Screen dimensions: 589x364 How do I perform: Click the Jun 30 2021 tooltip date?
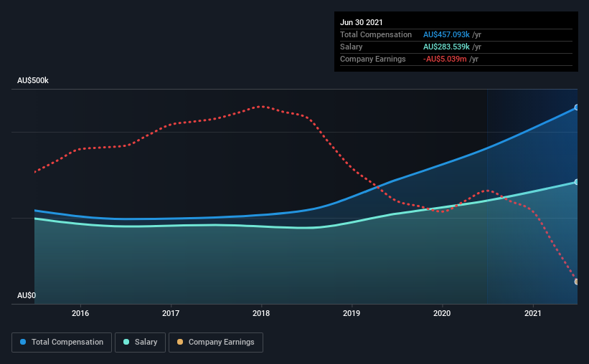pyautogui.click(x=362, y=22)
